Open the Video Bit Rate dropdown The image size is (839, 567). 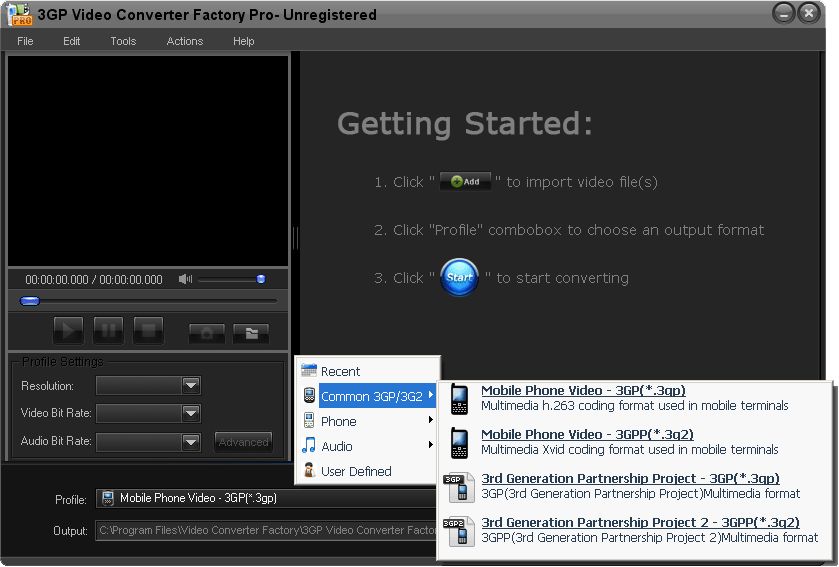pos(190,413)
